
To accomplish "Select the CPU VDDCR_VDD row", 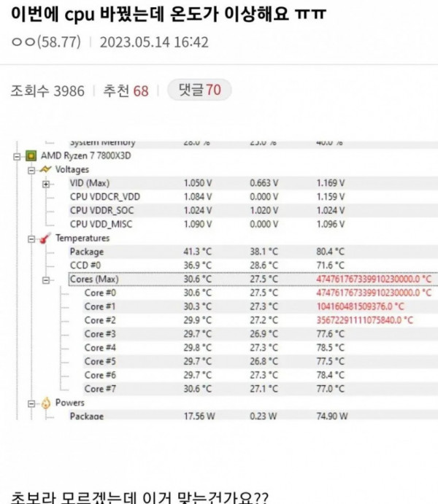I will (x=105, y=197).
